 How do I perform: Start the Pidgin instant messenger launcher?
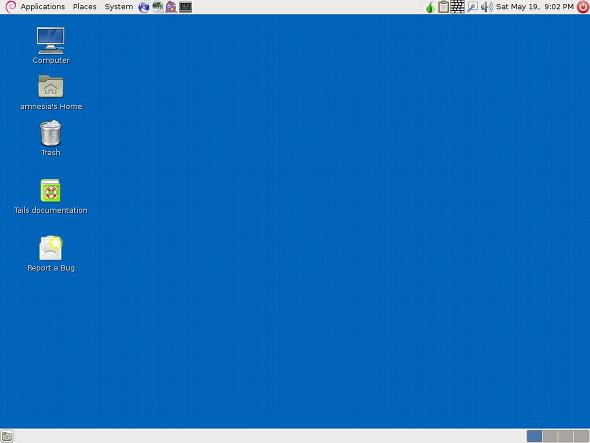click(171, 7)
